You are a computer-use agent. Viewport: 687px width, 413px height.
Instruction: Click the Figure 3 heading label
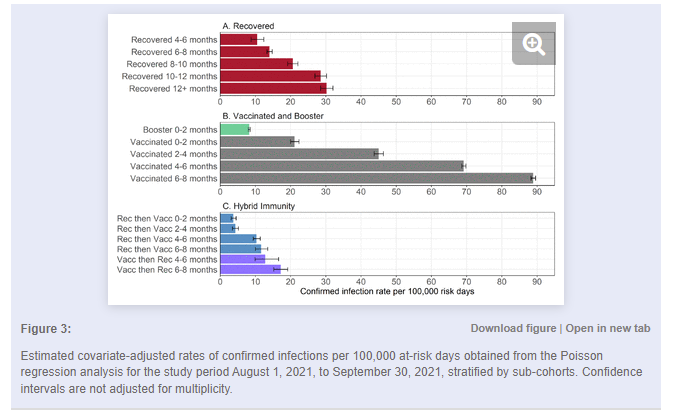click(46, 328)
